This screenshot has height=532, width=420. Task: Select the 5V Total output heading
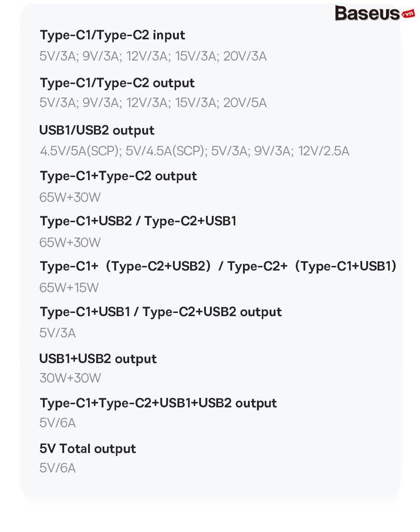tap(88, 449)
